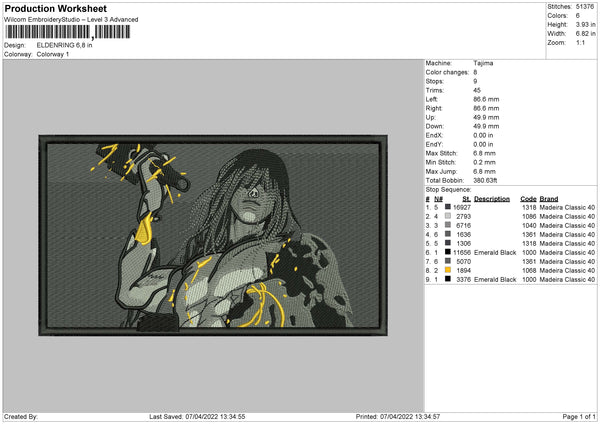The image size is (600, 424).
Task: Click the 'Production Worksheet' title
Action: pos(55,7)
